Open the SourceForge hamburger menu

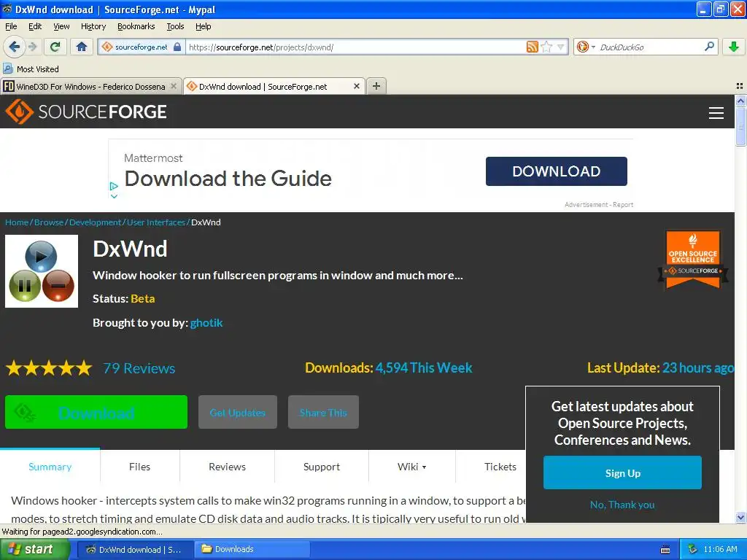pos(716,113)
